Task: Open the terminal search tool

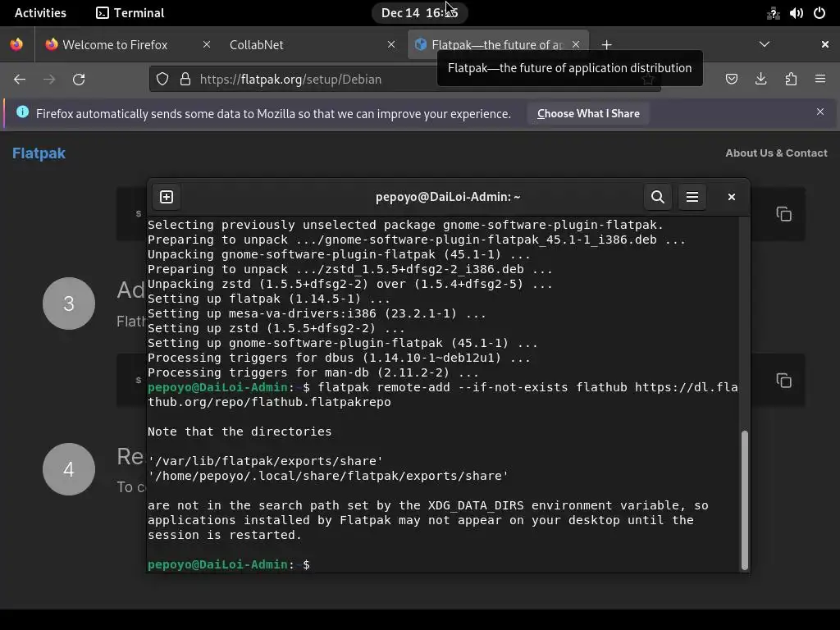Action: coord(658,197)
